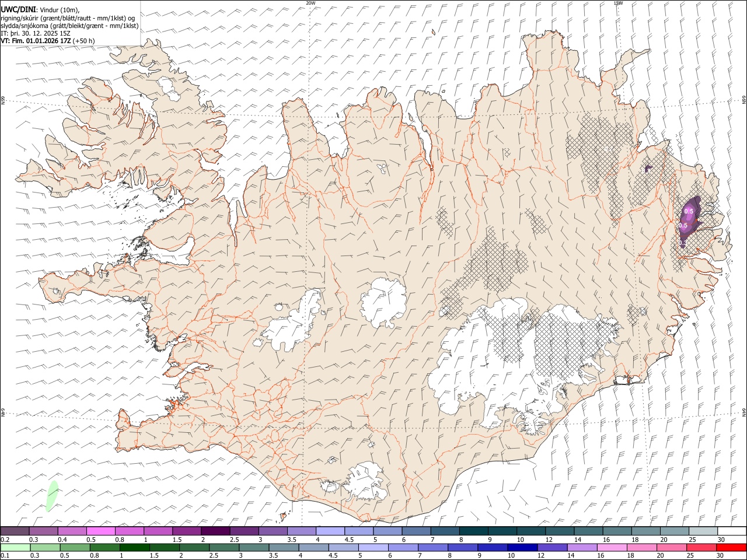747x560 pixels.
Task: Click the pale green rain patch southwest of Iceland
Action: (x=52, y=496)
